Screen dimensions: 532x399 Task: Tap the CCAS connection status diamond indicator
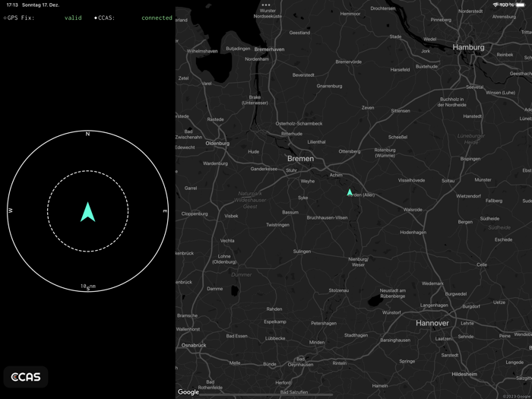point(96,17)
